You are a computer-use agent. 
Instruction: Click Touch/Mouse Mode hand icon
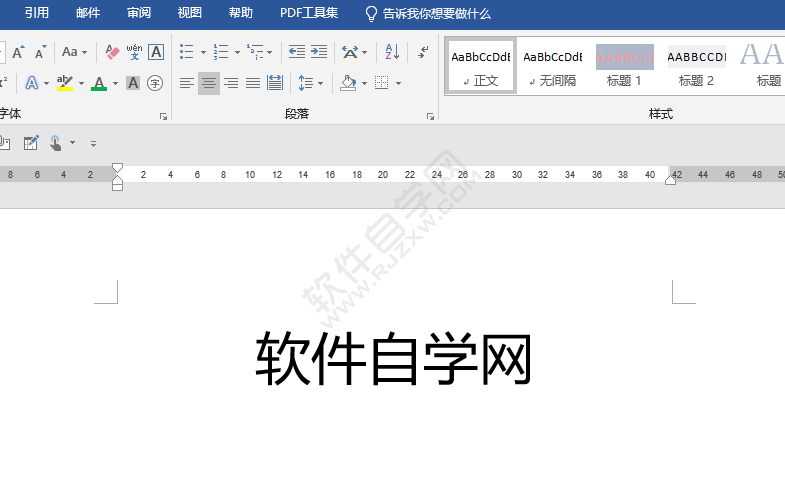[x=56, y=143]
